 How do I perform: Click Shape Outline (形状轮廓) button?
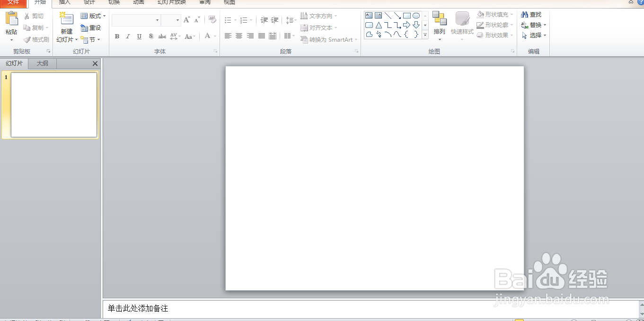click(495, 25)
